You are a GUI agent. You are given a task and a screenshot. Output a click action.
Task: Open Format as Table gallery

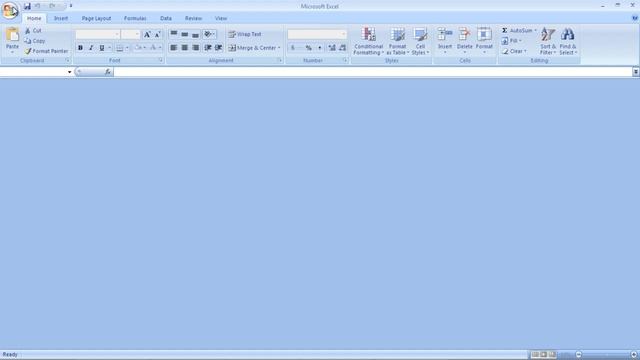[397, 41]
